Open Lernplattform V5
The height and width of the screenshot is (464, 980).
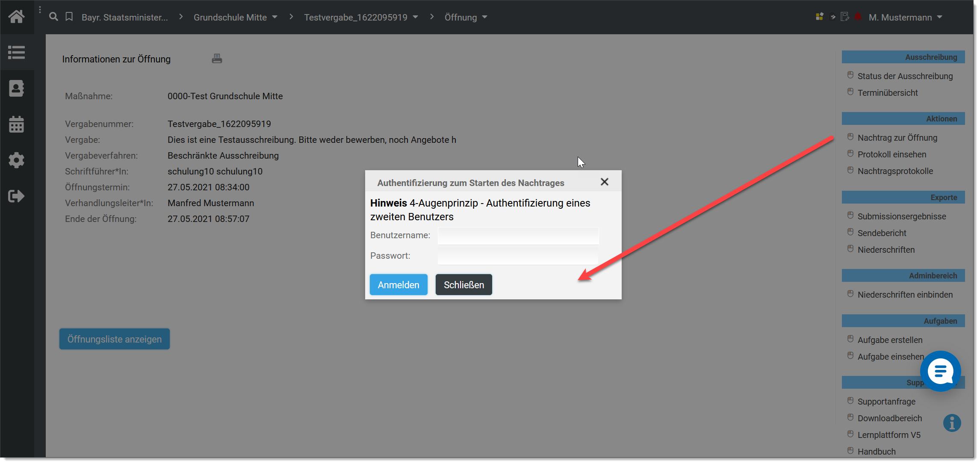click(x=889, y=435)
